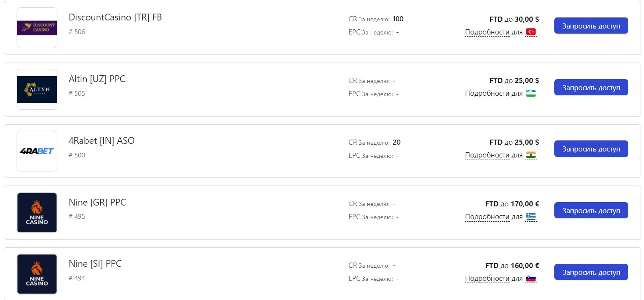Screen dimensions: 644x300
Task: Open the Nine [SI] PPC offer title
Action: [x=95, y=264]
